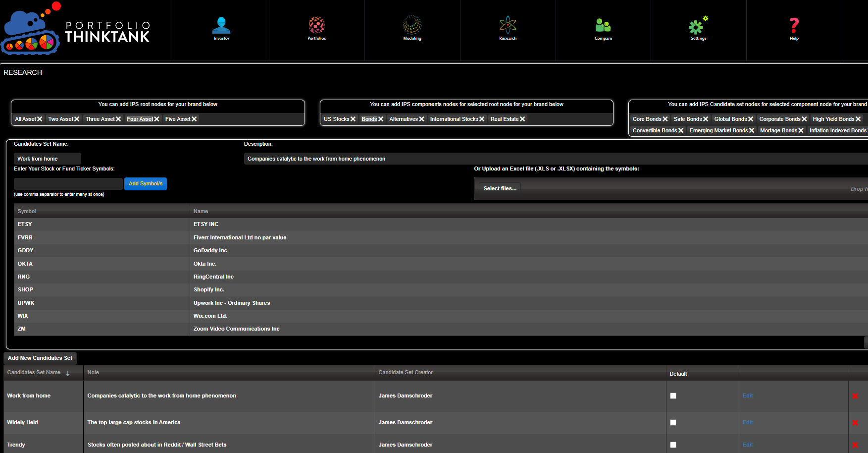
Task: Sort by Candidates Set Name column
Action: click(x=34, y=372)
